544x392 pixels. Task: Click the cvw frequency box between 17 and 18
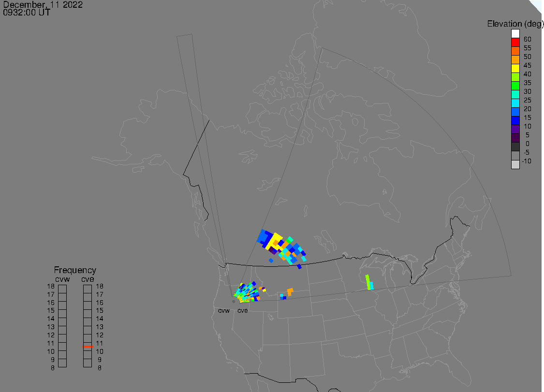[x=62, y=289]
